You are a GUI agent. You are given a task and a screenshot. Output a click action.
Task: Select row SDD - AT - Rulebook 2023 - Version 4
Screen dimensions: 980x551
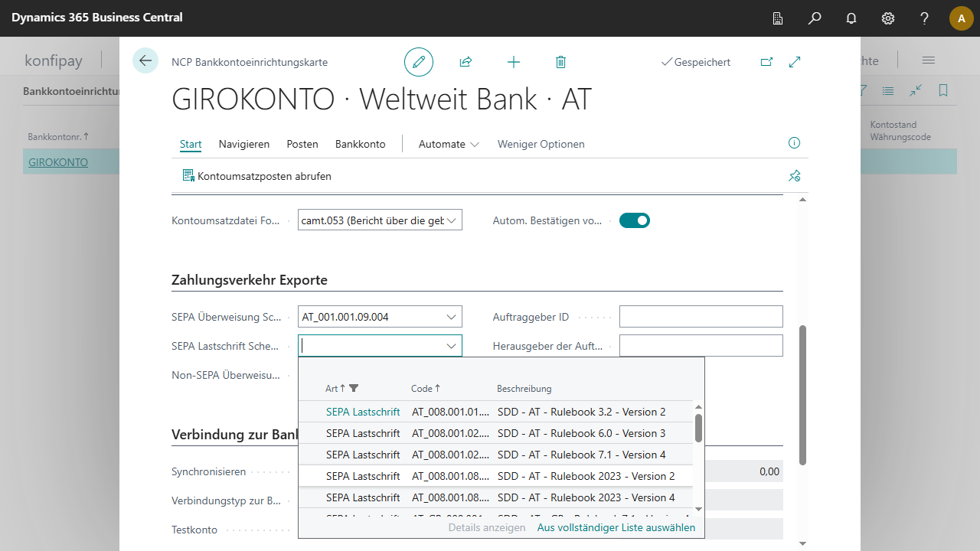coord(495,497)
